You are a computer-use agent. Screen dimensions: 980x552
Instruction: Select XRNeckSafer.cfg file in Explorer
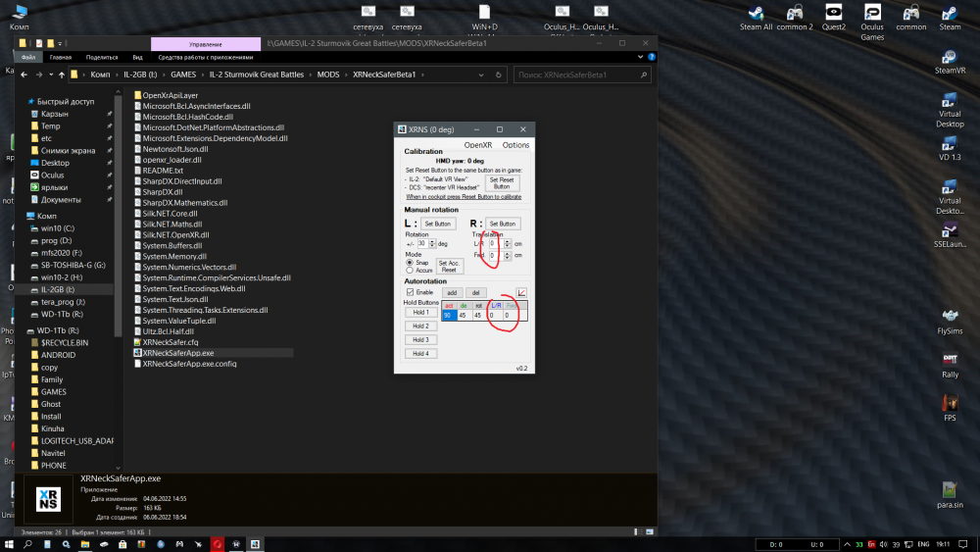(x=170, y=342)
